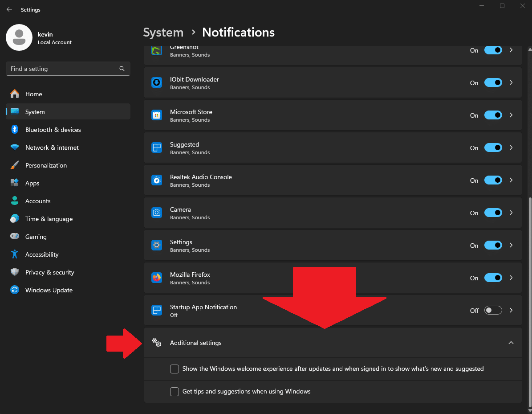Screen dimensions: 532x414
Task: Open Time & language settings
Action: click(68, 219)
